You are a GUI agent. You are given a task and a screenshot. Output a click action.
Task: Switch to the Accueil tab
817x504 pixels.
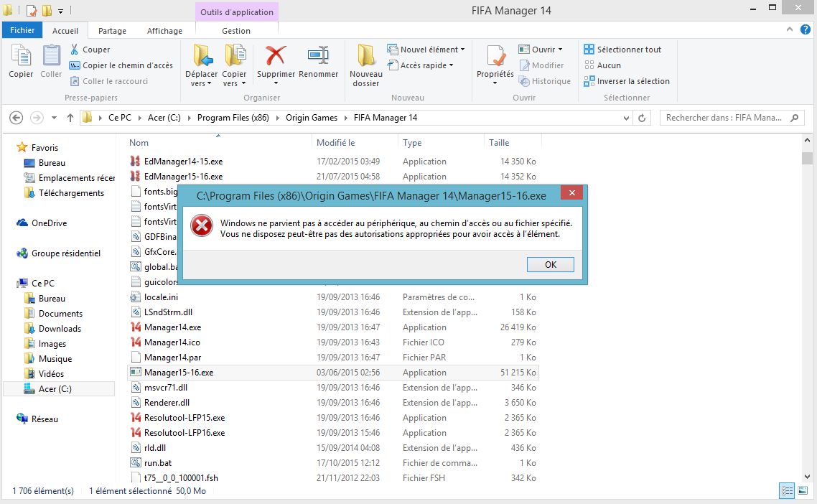click(x=65, y=31)
